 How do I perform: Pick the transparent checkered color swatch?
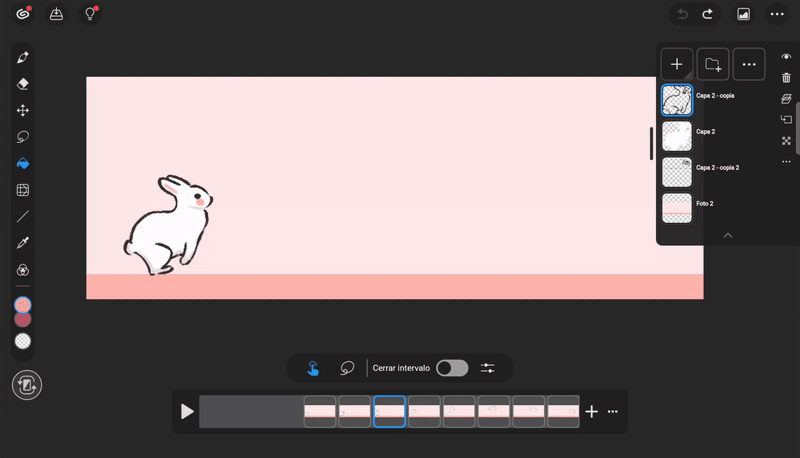22,341
